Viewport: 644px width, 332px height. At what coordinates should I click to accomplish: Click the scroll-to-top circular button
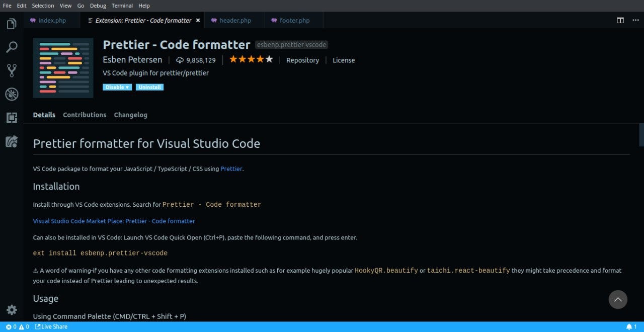click(x=618, y=299)
